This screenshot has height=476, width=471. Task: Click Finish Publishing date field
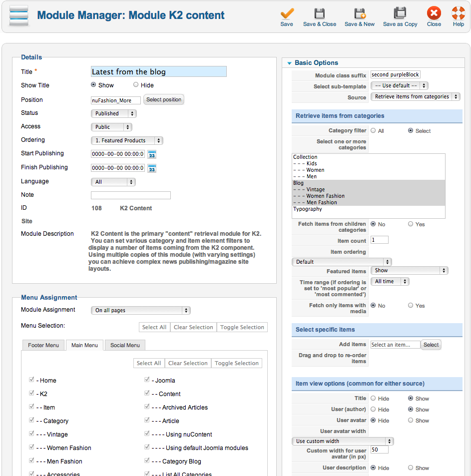(118, 168)
